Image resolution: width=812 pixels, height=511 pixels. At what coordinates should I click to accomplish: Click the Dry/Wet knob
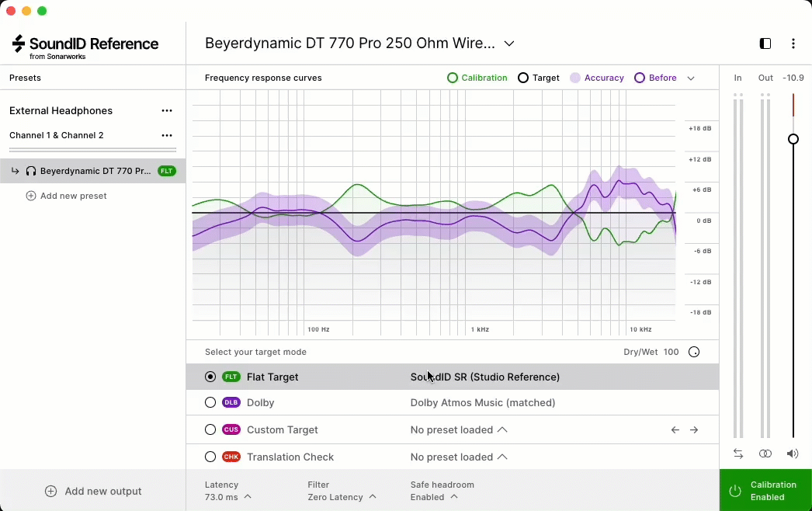tap(694, 352)
